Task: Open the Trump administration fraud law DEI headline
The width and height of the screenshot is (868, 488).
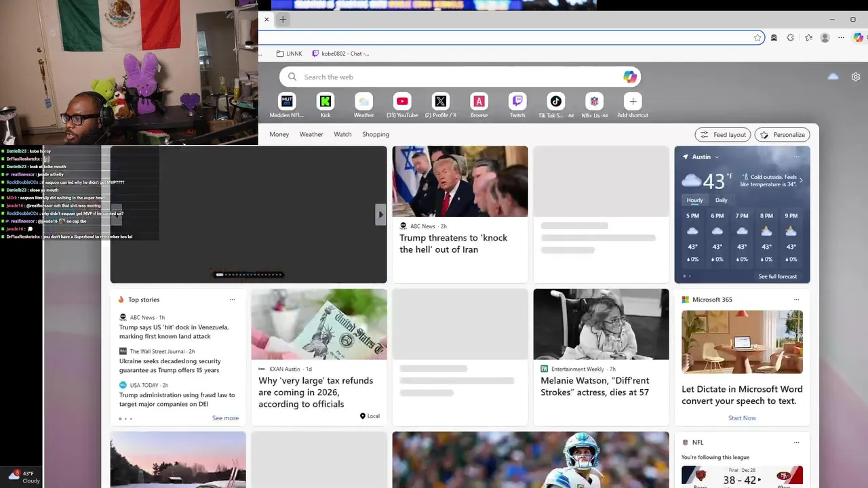Action: point(177,399)
